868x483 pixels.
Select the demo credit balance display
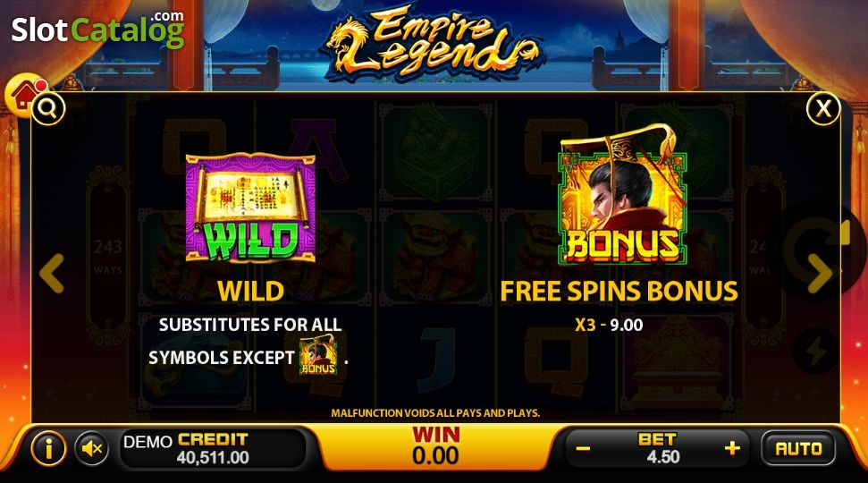213,448
